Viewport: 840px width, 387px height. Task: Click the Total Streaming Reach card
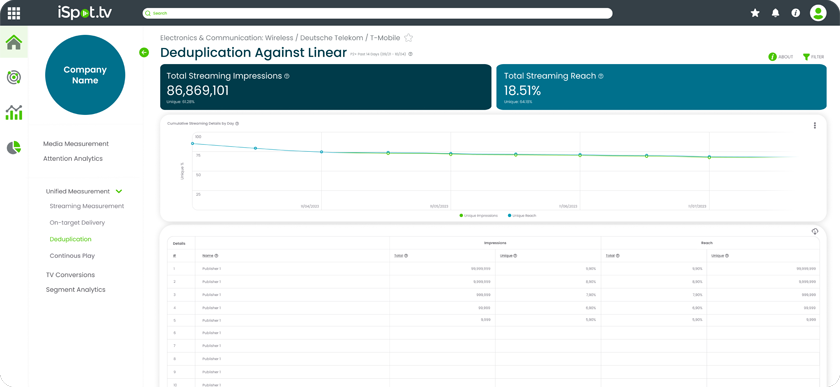661,87
